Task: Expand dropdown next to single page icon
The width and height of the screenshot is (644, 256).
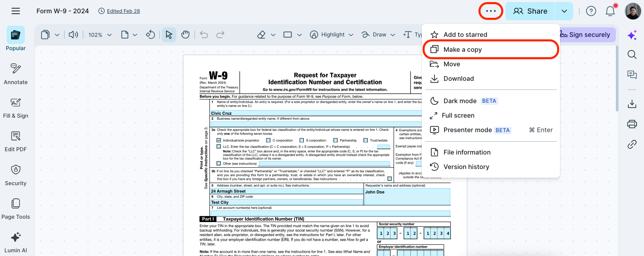Action: tap(135, 35)
